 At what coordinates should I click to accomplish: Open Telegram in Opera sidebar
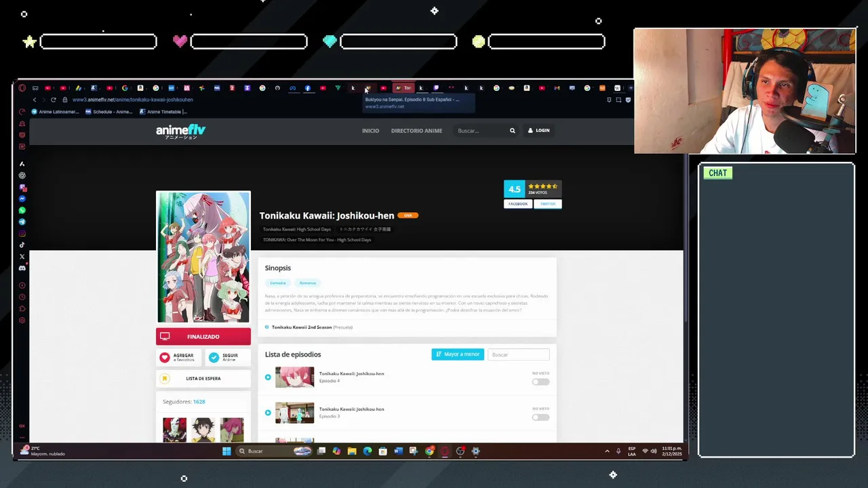(22, 222)
